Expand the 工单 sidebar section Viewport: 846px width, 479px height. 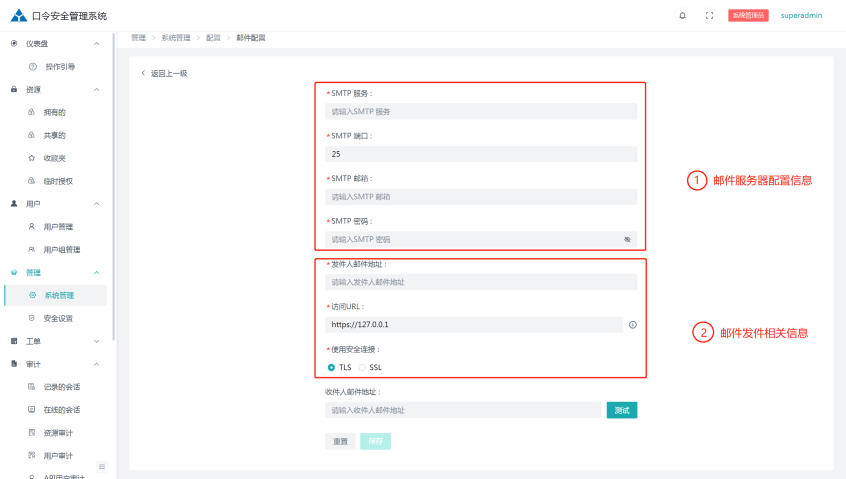coord(96,341)
